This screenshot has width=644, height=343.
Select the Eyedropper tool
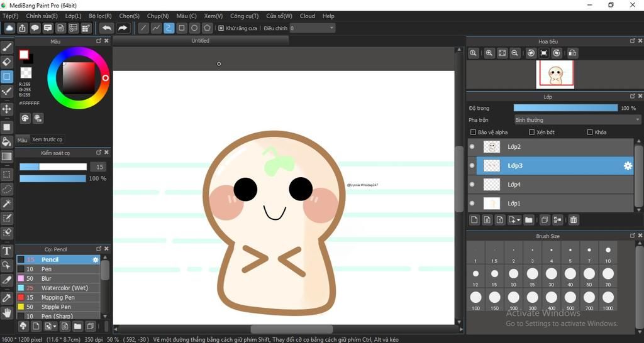point(6,298)
